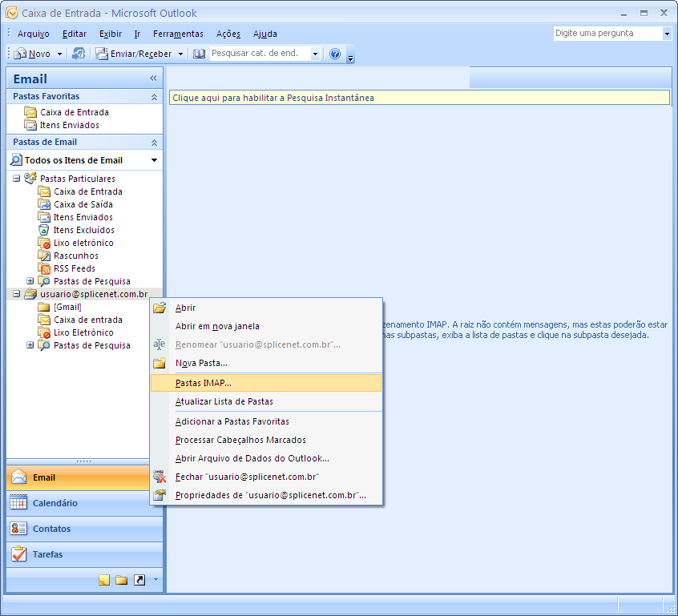Open the address search dropdown arrow
This screenshot has height=616, width=678.
[315, 54]
